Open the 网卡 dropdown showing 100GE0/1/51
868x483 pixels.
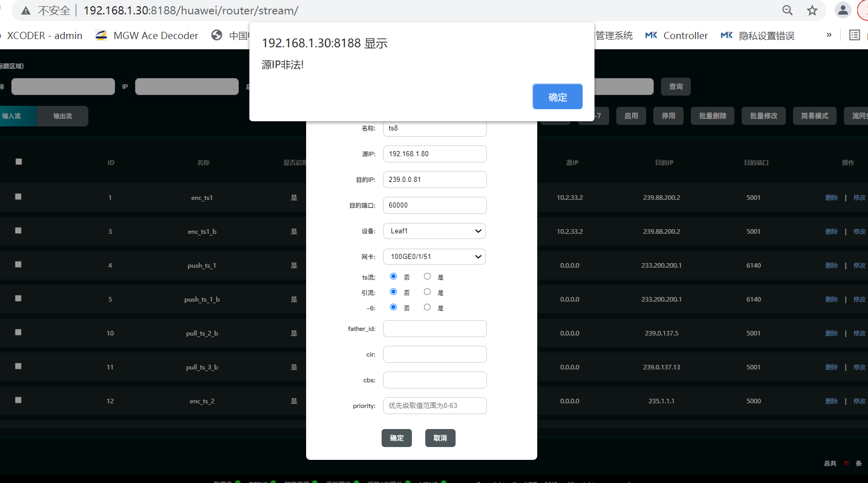(x=434, y=256)
